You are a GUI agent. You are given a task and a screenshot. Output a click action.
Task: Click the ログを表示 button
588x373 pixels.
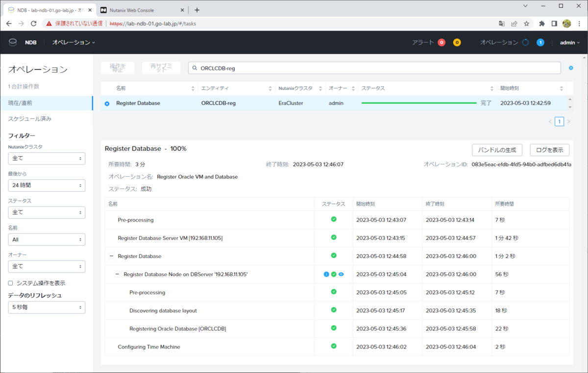click(x=550, y=149)
